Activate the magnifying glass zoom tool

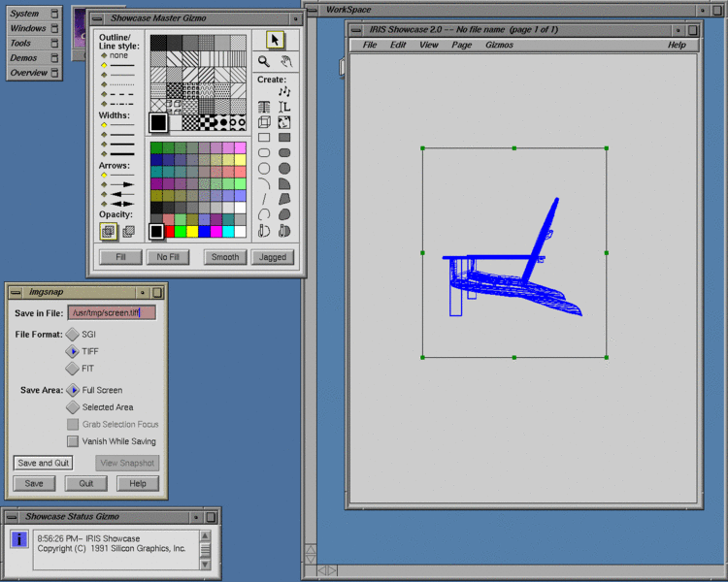pyautogui.click(x=264, y=61)
